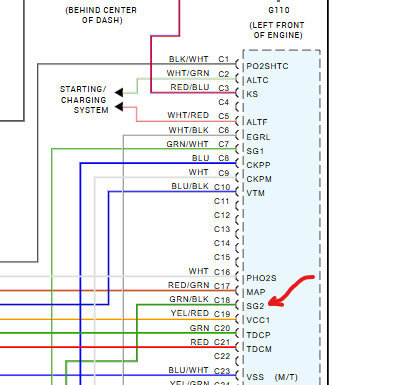Image resolution: width=417 pixels, height=385 pixels.
Task: Click the YEL/RED wire color label
Action: click(x=190, y=313)
